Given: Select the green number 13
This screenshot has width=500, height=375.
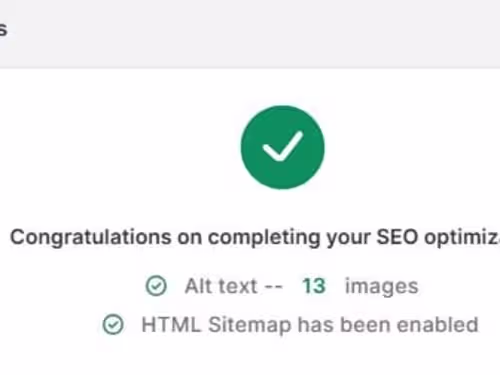Looking at the screenshot, I should pos(313,286).
